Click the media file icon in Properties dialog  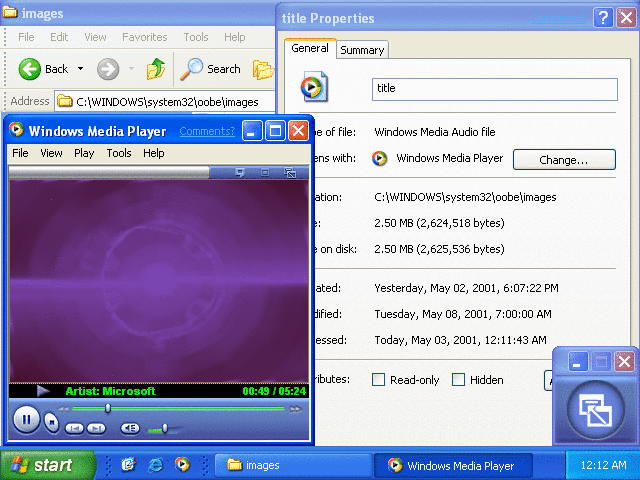click(314, 87)
